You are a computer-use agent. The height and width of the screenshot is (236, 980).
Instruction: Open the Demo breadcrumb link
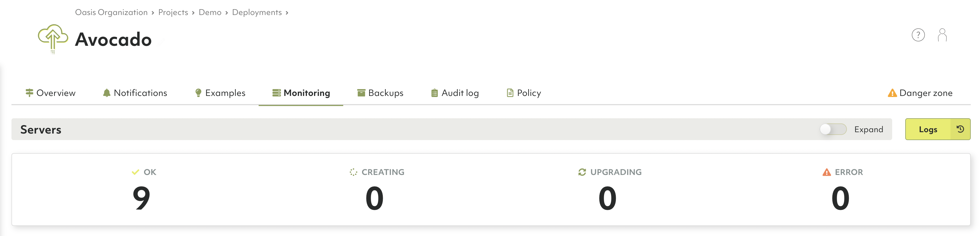point(210,13)
